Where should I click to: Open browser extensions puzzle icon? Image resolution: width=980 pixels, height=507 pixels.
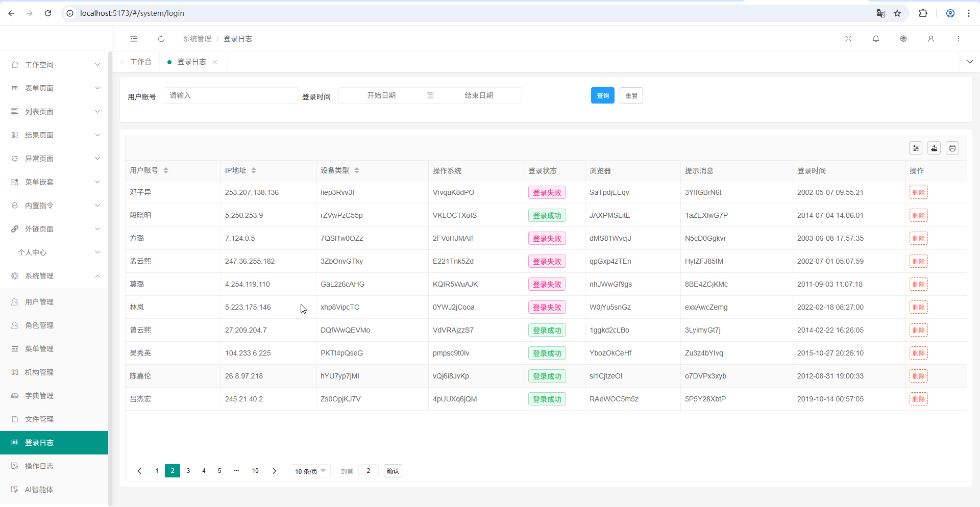[x=923, y=13]
